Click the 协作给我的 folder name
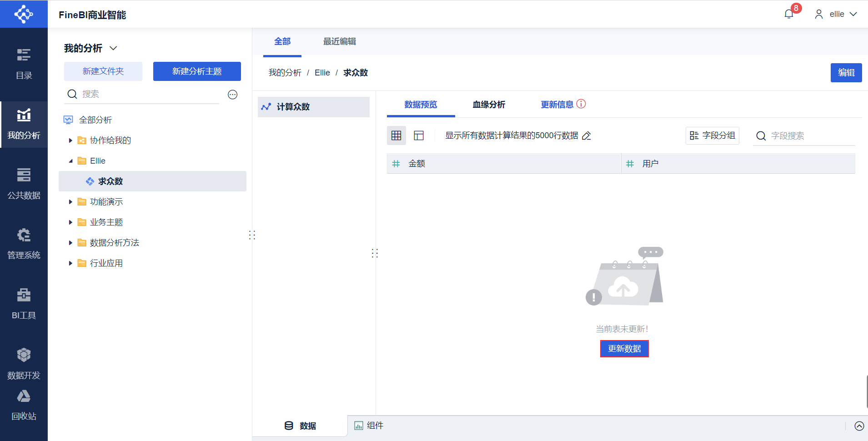This screenshot has width=868, height=441. pos(110,140)
